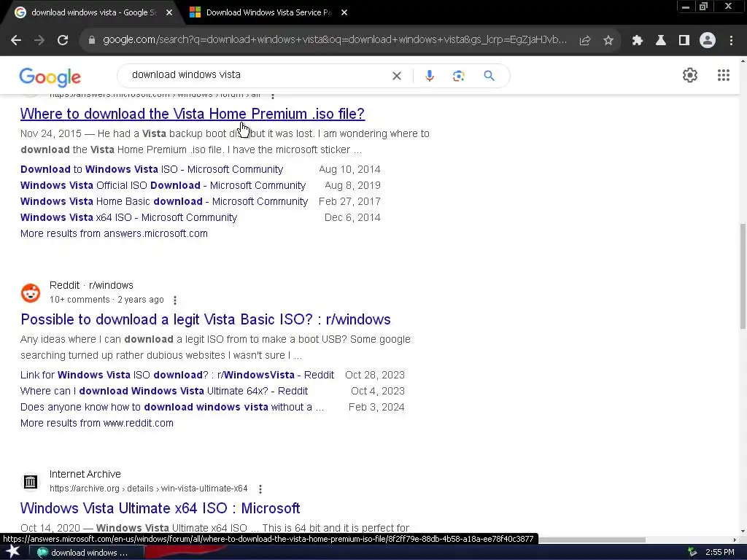Click the browser forward arrow
The width and height of the screenshot is (747, 560).
(x=39, y=41)
